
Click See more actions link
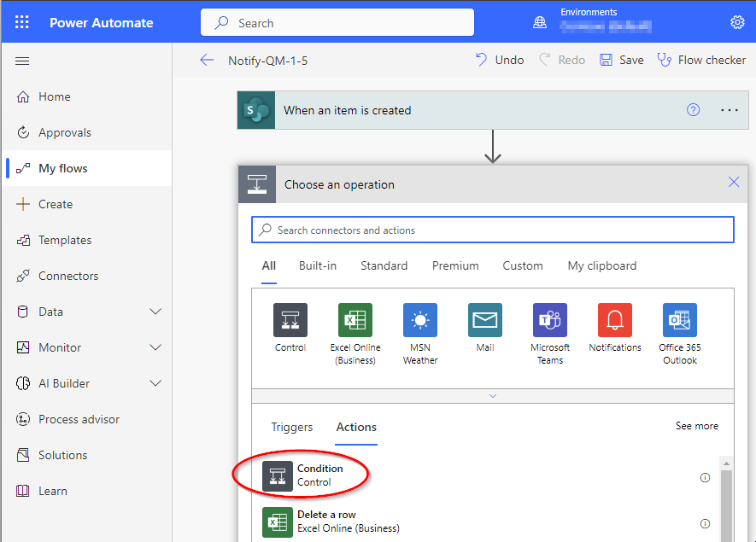[697, 426]
